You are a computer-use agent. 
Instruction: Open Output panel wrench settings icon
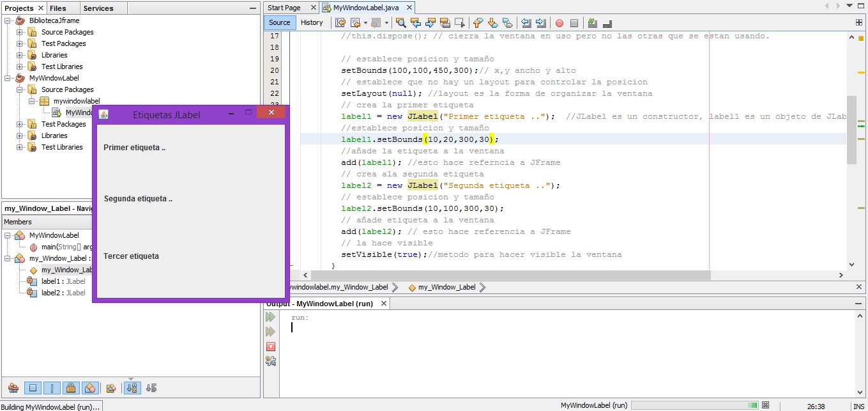click(x=271, y=361)
